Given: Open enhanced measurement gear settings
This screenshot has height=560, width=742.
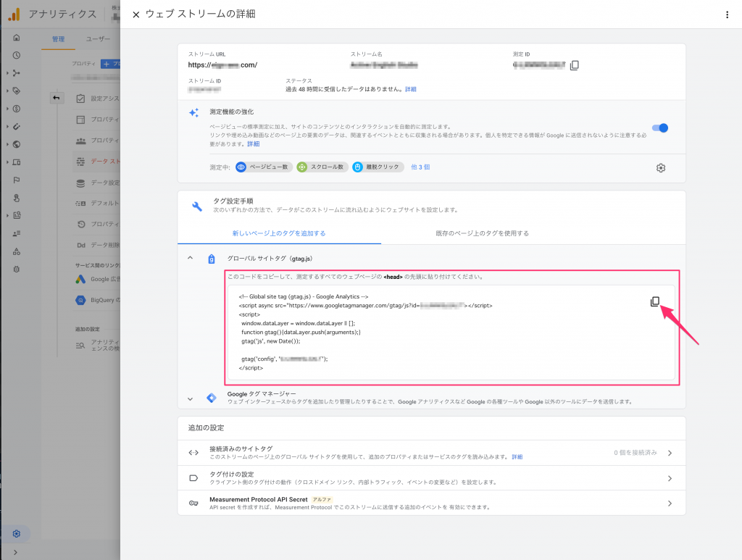Looking at the screenshot, I should (x=661, y=168).
